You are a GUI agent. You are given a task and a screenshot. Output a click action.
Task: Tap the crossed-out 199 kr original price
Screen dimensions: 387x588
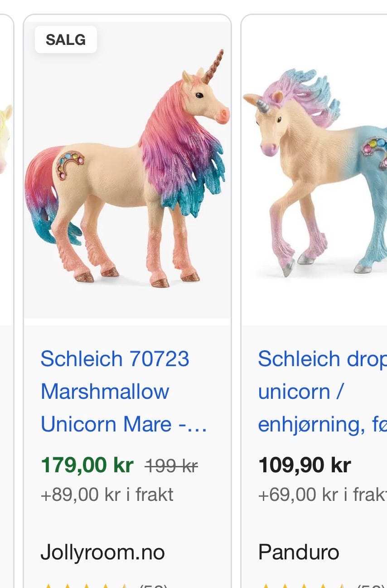coord(171,465)
